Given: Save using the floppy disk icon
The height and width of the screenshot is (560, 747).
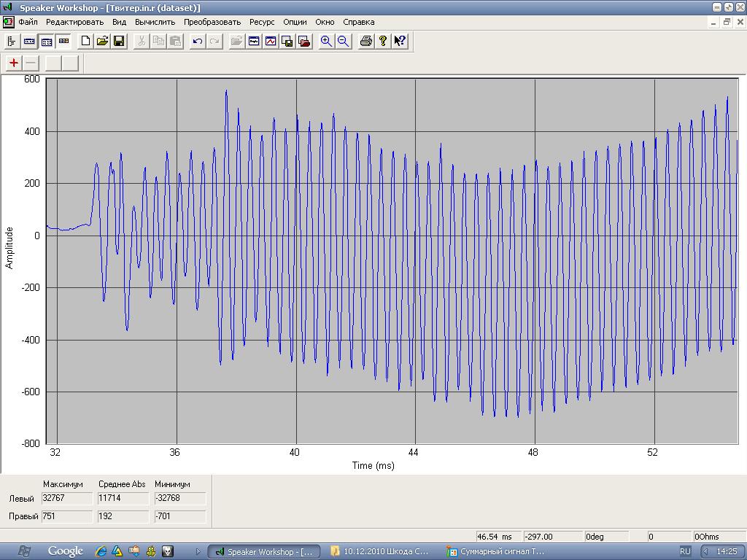Looking at the screenshot, I should coord(119,41).
